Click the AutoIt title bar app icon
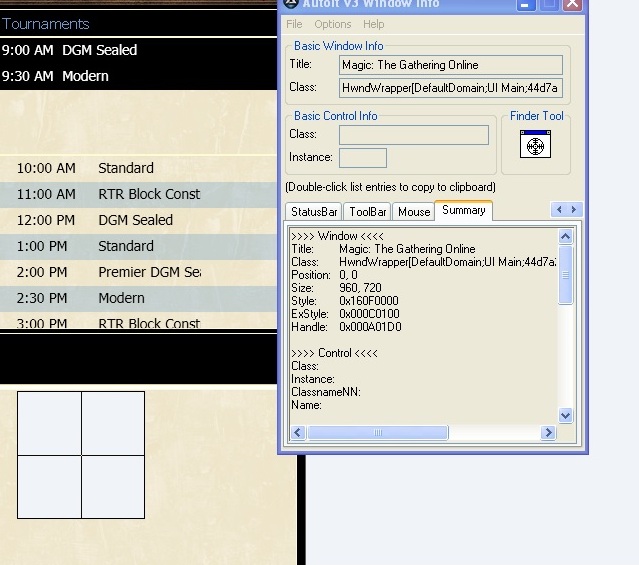639x565 pixels. click(291, 4)
